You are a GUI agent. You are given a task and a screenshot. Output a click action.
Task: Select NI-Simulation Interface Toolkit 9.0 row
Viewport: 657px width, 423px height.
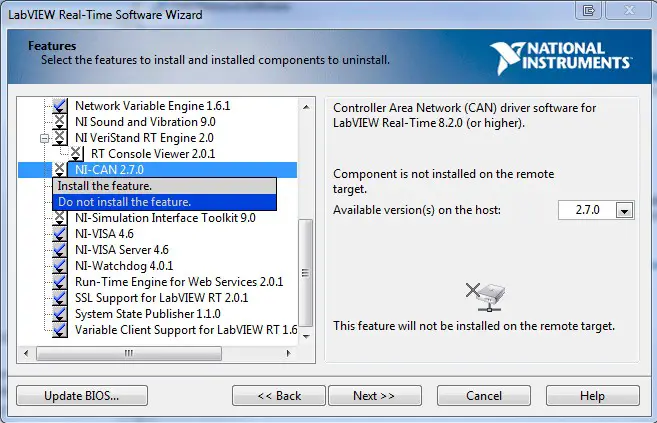[x=165, y=218]
